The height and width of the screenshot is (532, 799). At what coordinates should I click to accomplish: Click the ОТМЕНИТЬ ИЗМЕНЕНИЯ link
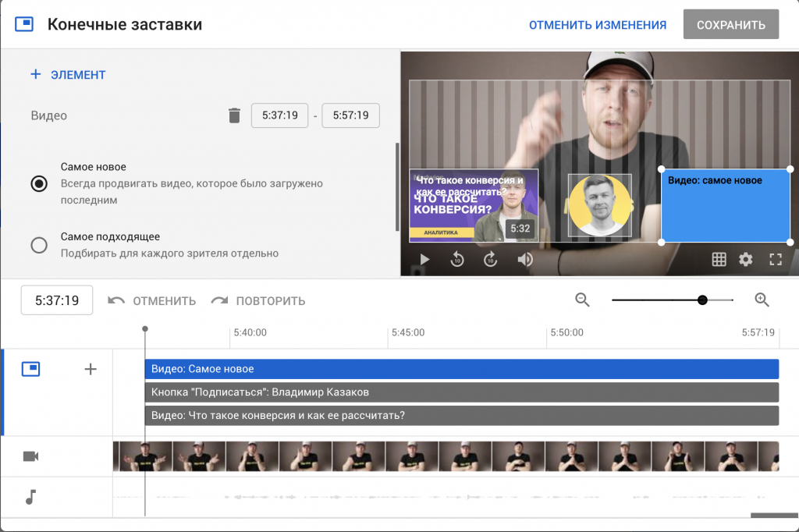[x=598, y=24]
